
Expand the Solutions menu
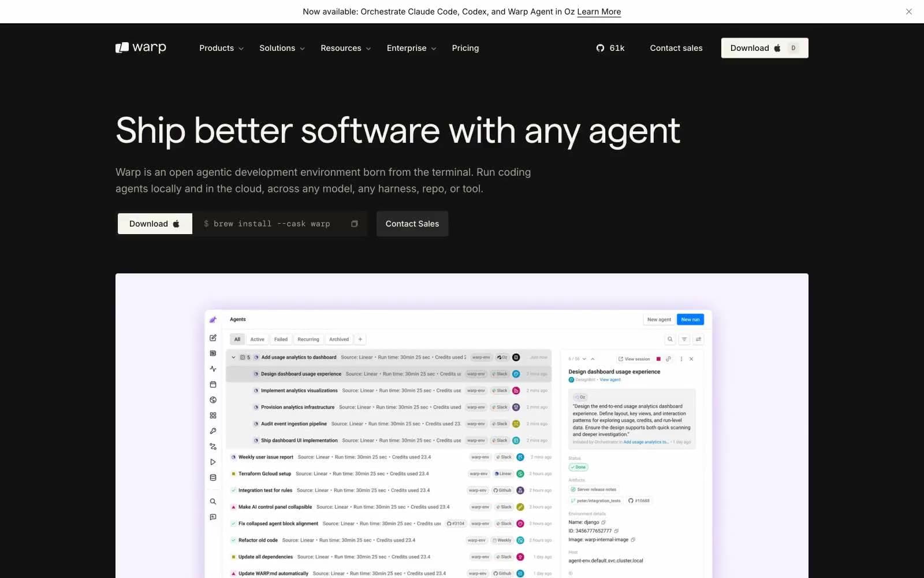(282, 48)
